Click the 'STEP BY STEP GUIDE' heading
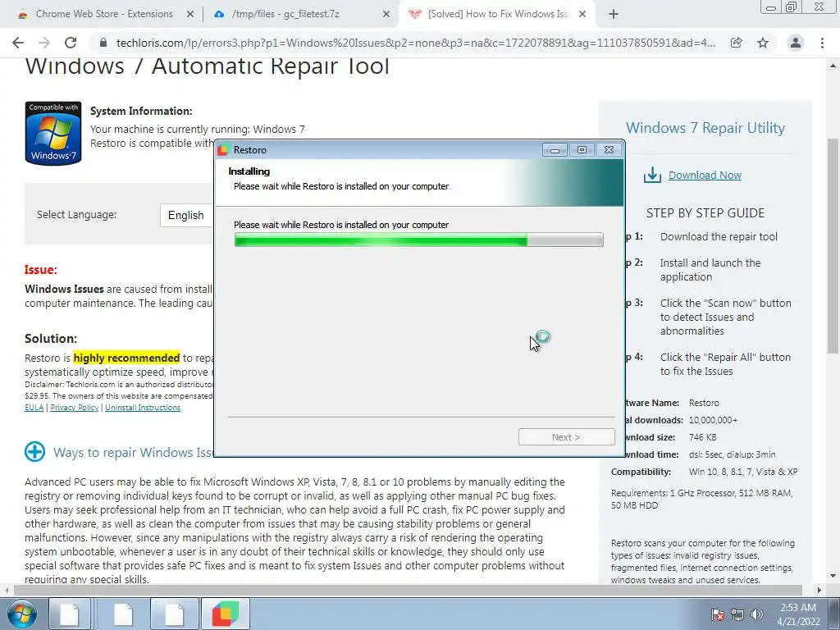 705,213
